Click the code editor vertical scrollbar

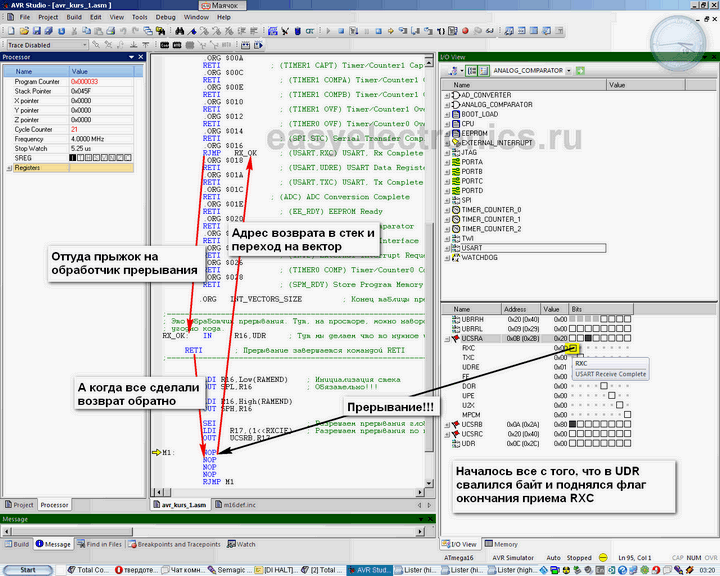pyautogui.click(x=429, y=271)
